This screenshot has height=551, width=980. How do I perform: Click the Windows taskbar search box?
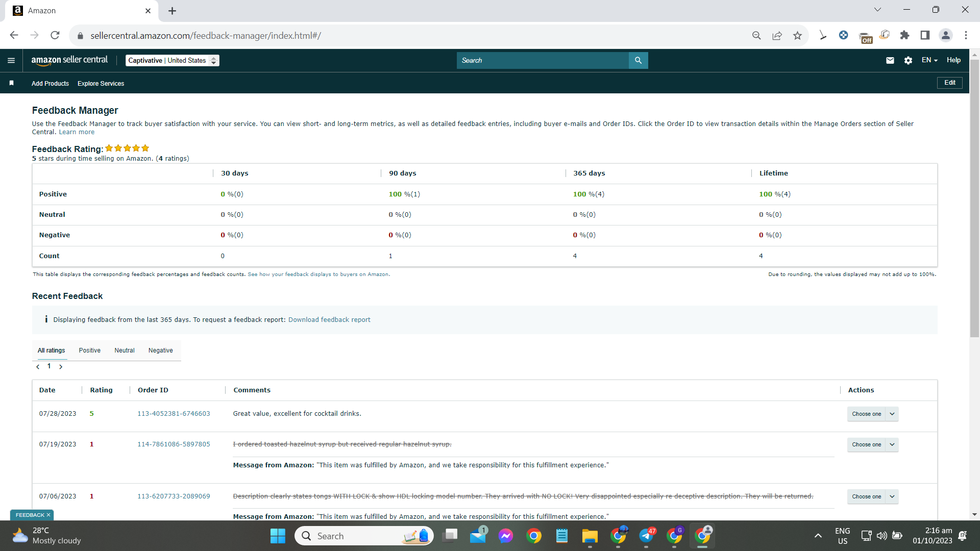click(364, 536)
